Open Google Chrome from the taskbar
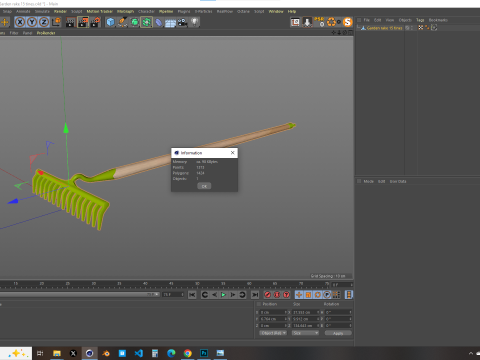 coord(188,353)
